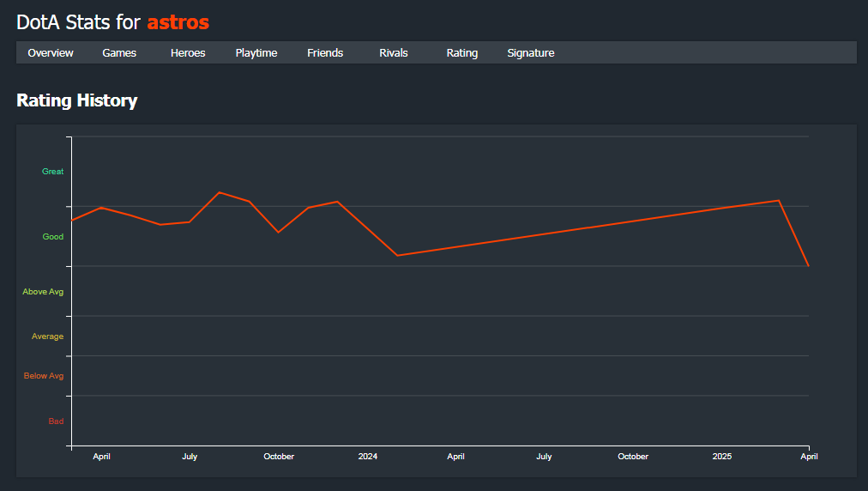
Task: View the Rating tab
Action: point(462,52)
